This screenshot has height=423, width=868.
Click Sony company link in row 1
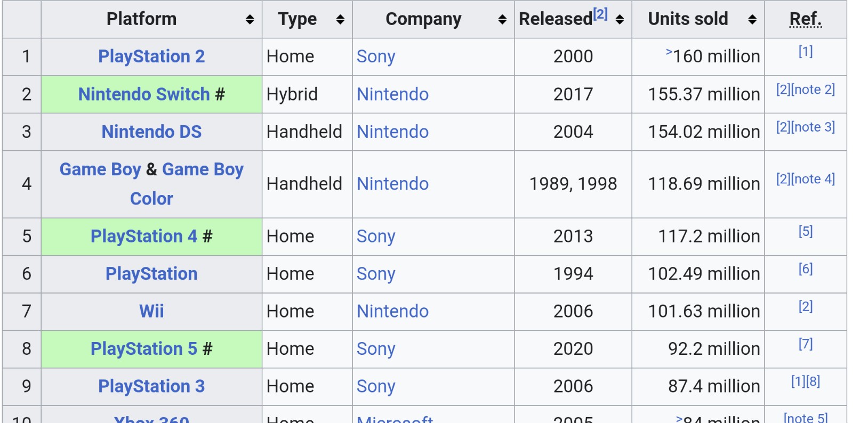(376, 56)
